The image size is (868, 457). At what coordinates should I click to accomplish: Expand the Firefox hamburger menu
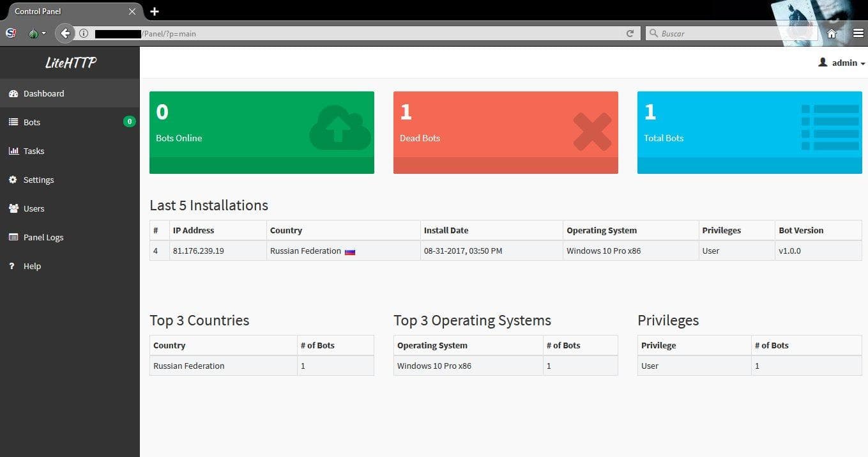858,33
